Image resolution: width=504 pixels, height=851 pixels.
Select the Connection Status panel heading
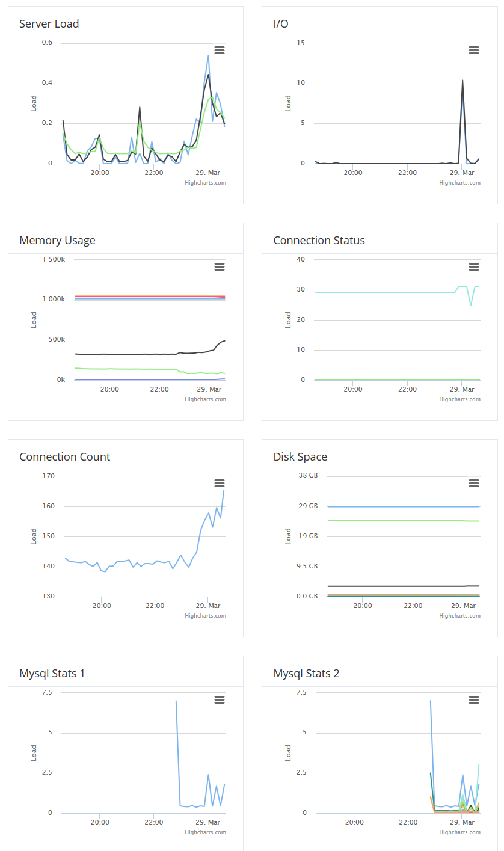click(x=319, y=241)
